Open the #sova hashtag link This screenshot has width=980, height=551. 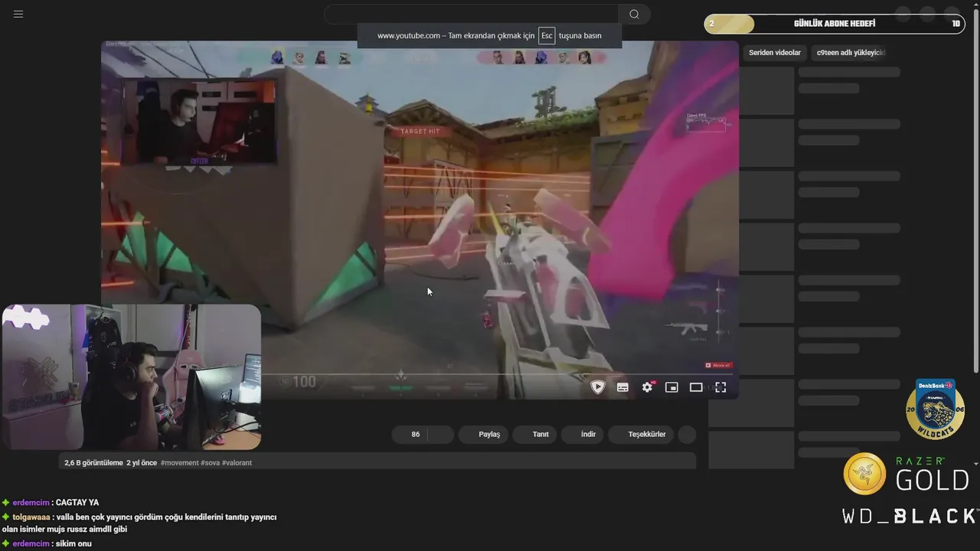tap(210, 463)
